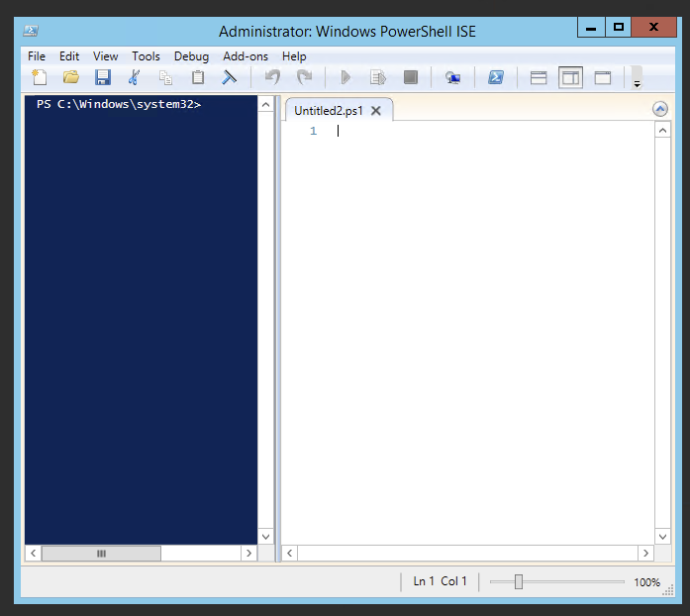Click the console pane horizontal scrollbar thumb
Viewport: 690px width, 616px height.
click(100, 554)
